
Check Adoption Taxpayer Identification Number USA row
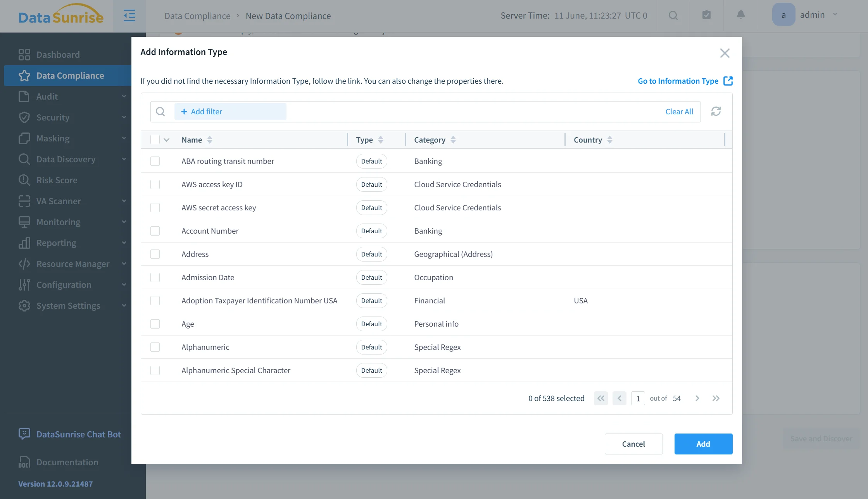pyautogui.click(x=155, y=301)
